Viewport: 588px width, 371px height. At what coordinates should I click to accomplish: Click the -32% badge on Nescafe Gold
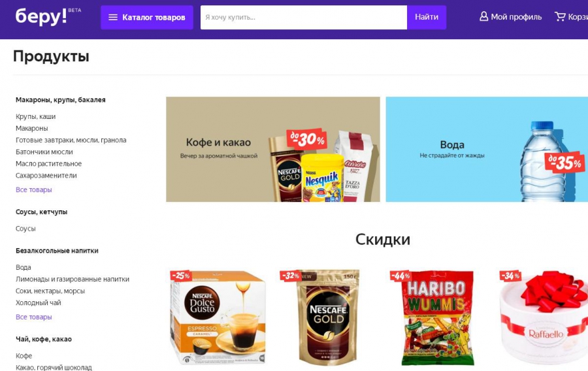tap(291, 276)
